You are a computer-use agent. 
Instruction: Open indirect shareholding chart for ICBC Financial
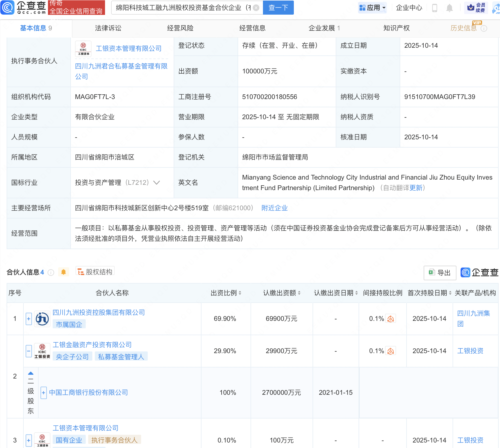(391, 351)
